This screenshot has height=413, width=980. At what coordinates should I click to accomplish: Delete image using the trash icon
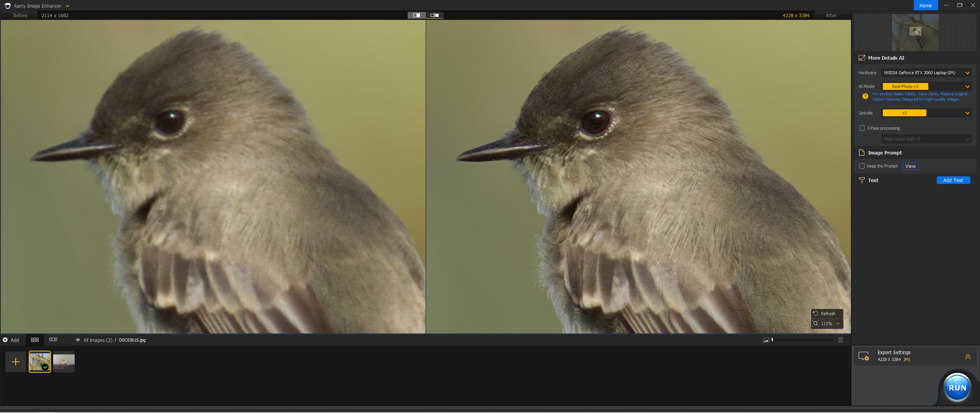coord(840,340)
